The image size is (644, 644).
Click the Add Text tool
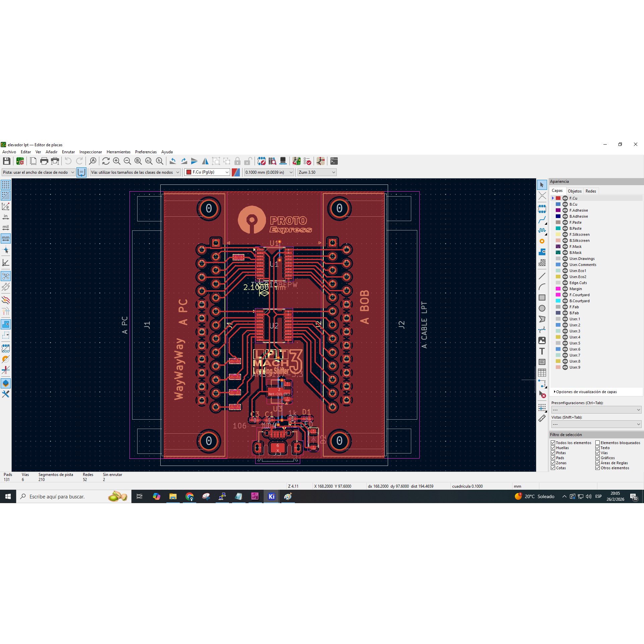(542, 351)
